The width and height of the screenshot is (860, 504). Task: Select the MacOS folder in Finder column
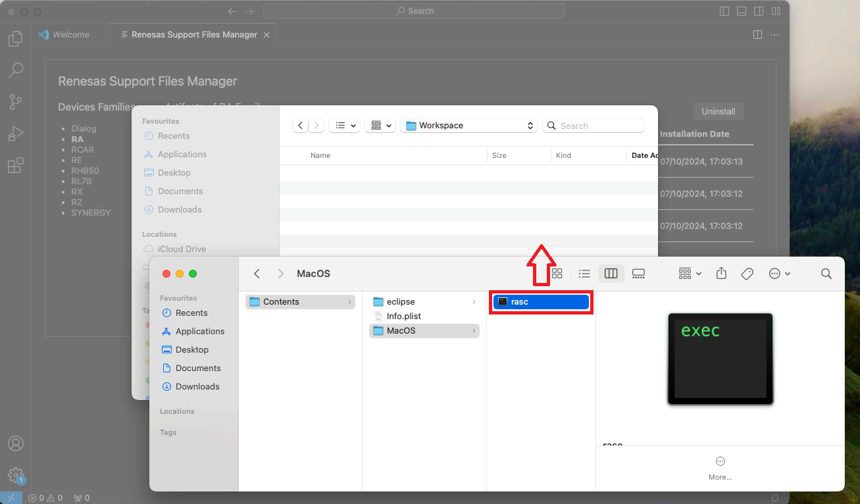point(424,331)
